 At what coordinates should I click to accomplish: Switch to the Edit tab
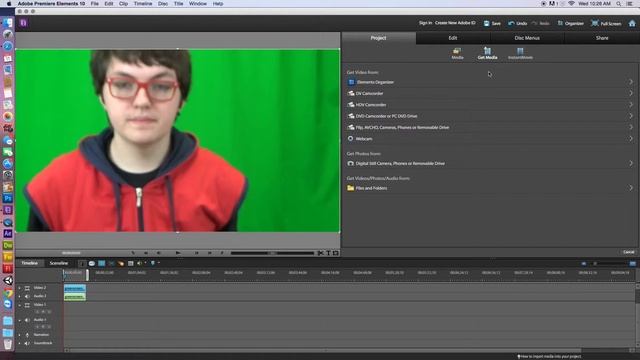click(x=453, y=38)
